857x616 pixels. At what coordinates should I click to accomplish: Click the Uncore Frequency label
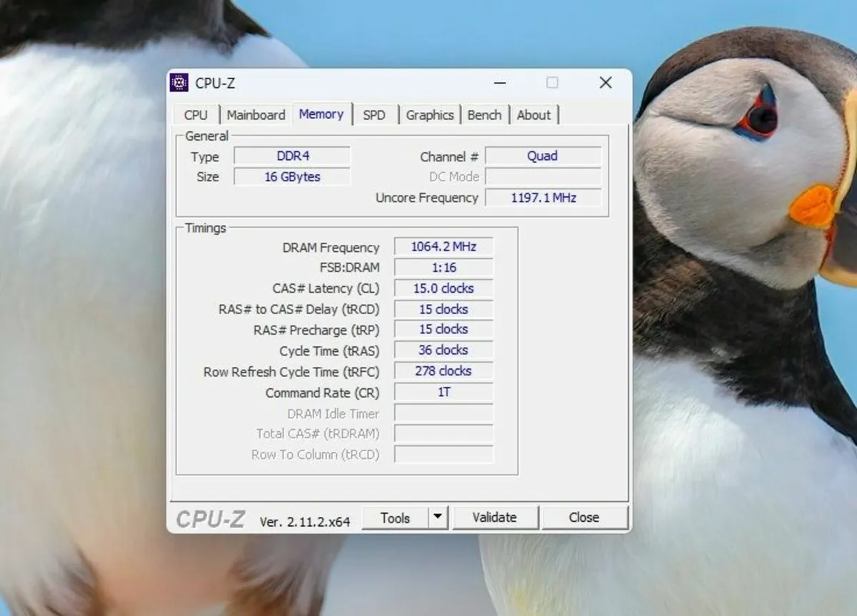point(426,198)
